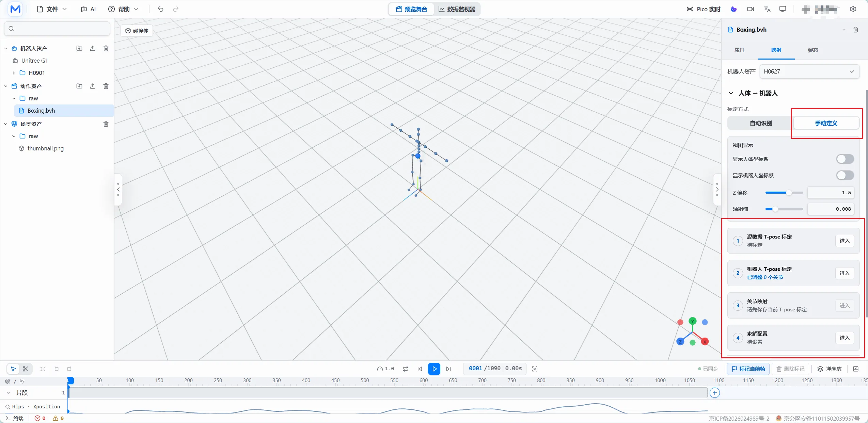The width and height of the screenshot is (868, 423).
Task: Toggle loop playback icon
Action: (x=406, y=369)
